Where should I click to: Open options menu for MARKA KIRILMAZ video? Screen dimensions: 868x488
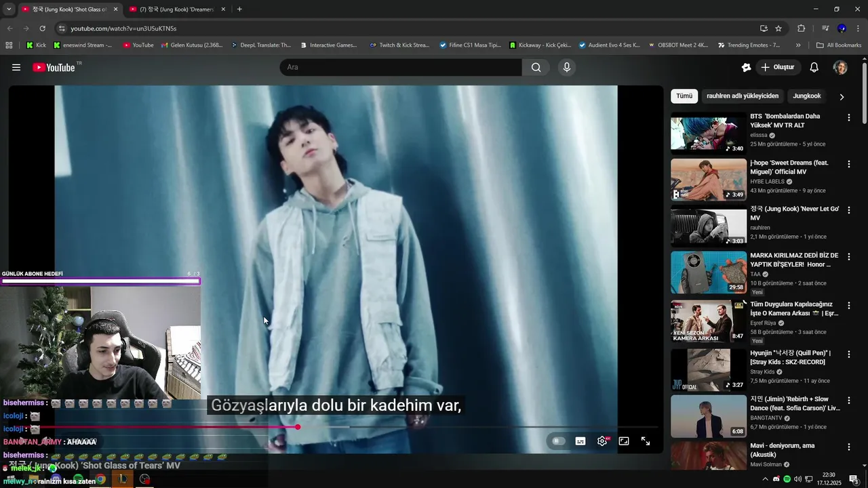[x=848, y=257]
